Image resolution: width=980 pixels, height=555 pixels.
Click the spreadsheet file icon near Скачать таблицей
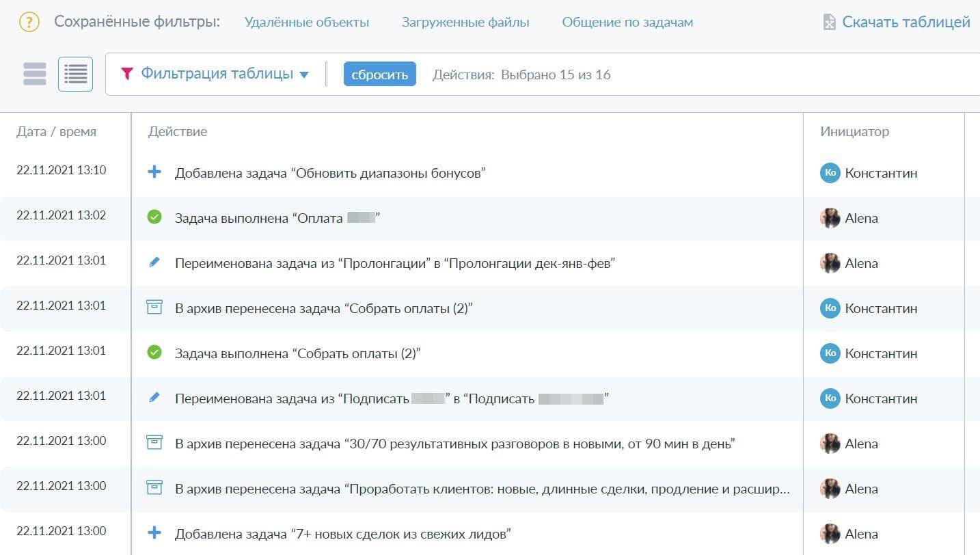(829, 23)
